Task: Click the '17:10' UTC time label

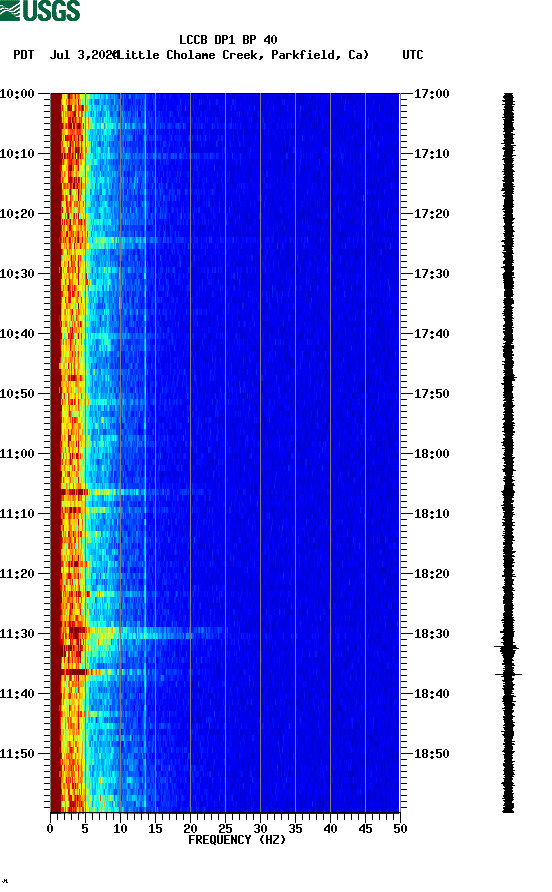Action: pos(431,154)
